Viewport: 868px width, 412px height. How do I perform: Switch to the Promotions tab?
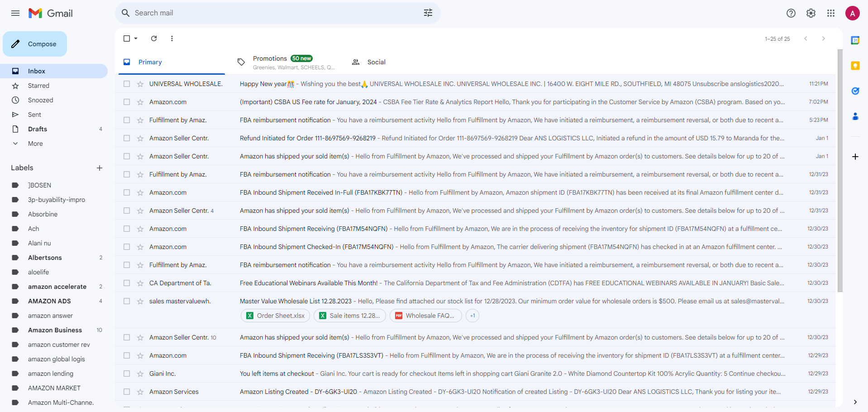pos(287,62)
